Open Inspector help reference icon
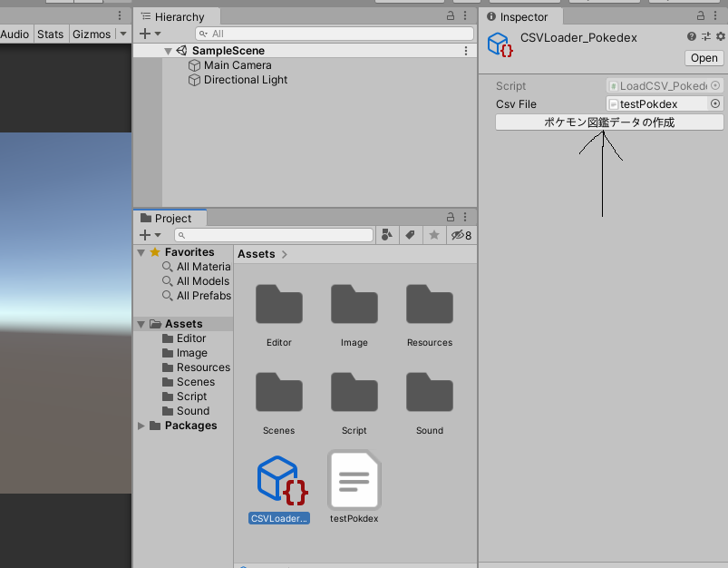The image size is (728, 568). pos(692,36)
